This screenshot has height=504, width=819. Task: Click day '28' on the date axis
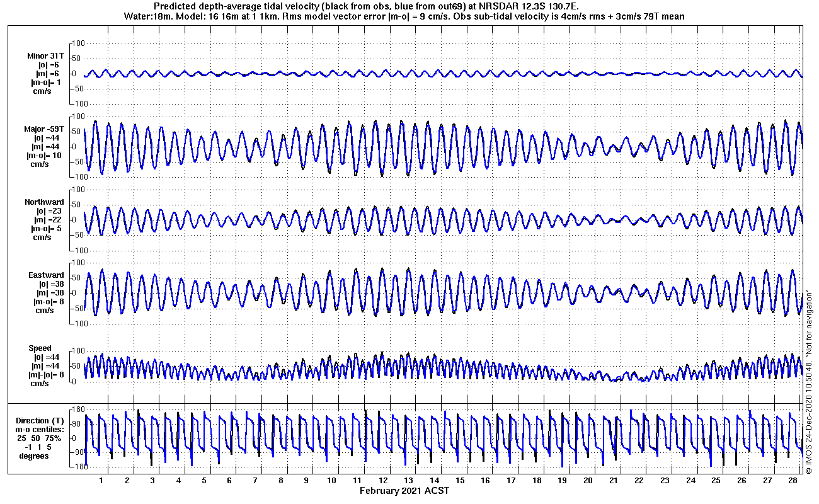click(x=793, y=481)
